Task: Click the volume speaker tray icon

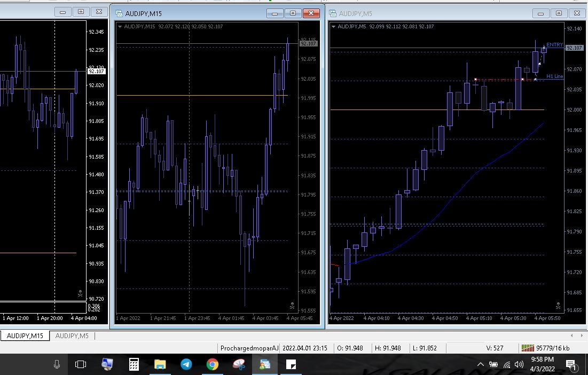Action: (519, 364)
